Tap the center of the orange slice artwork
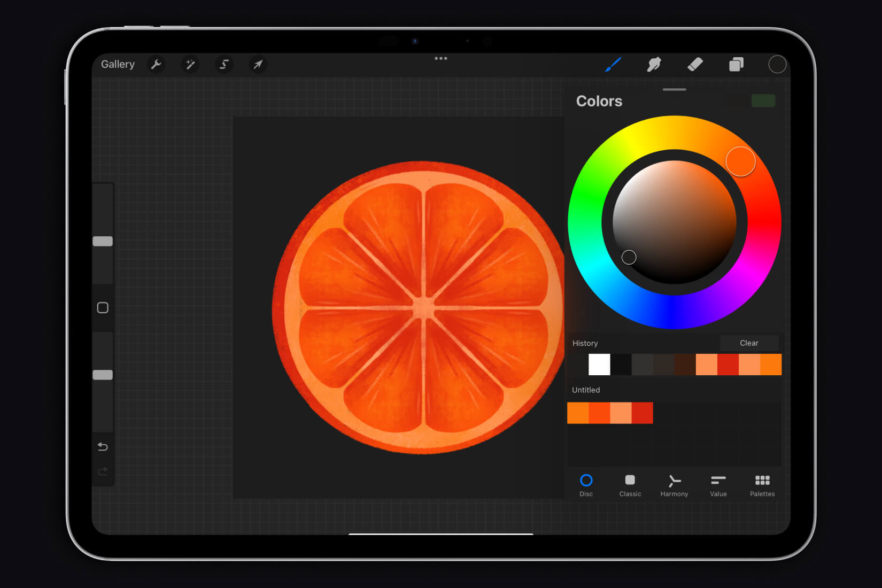This screenshot has width=882, height=588. (x=423, y=308)
